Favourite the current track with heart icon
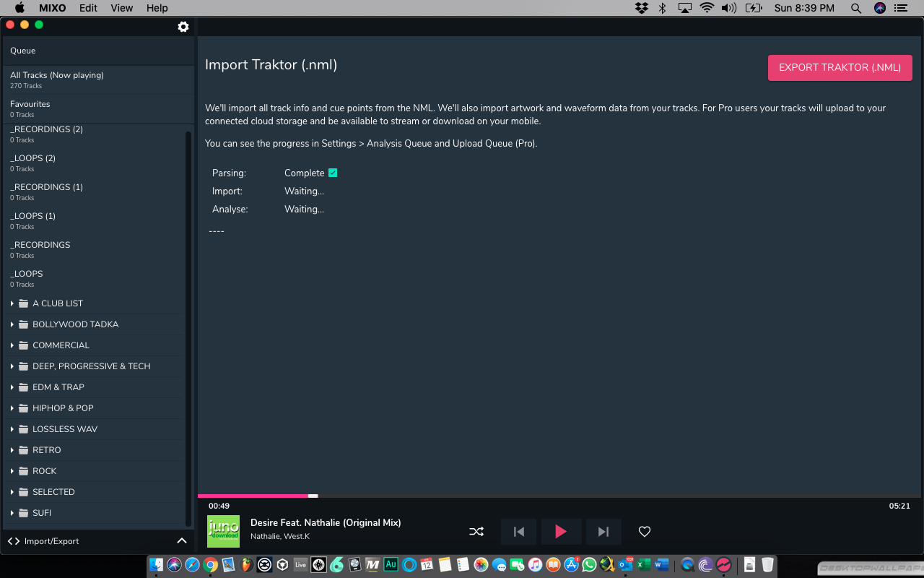The height and width of the screenshot is (578, 924). [645, 532]
